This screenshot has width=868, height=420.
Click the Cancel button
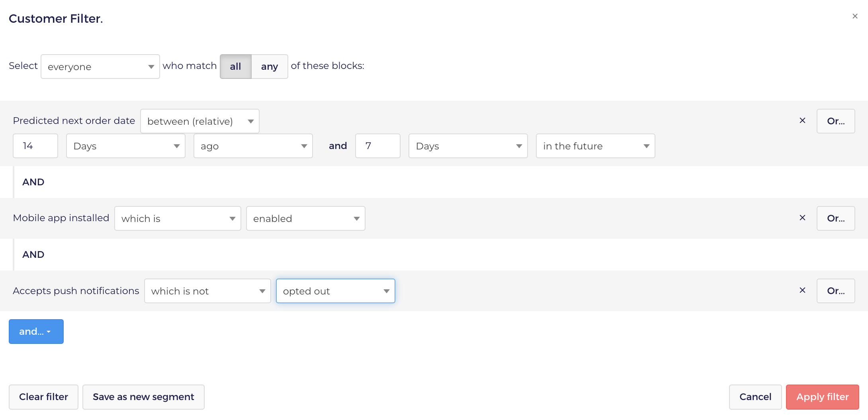tap(755, 397)
